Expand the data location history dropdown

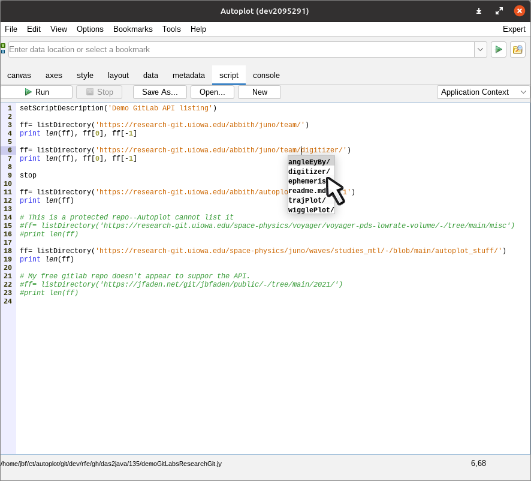click(x=480, y=49)
